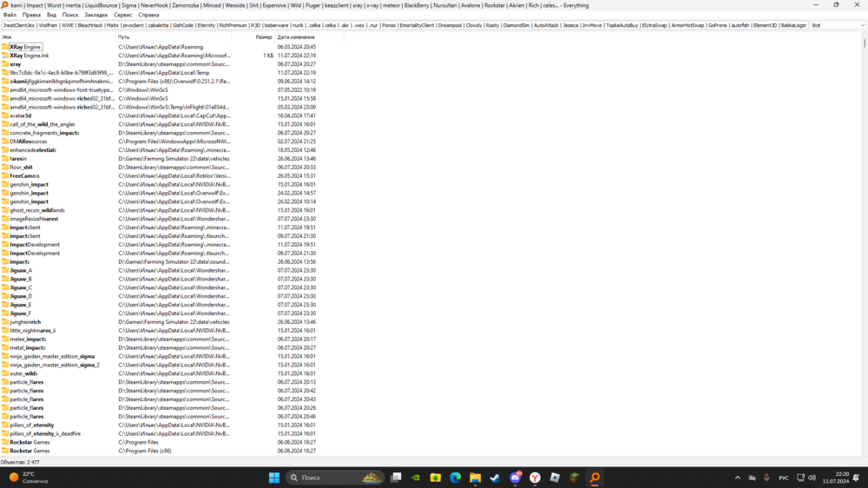The height and width of the screenshot is (488, 868).
Task: Open Task View from the taskbar
Action: pos(396,478)
